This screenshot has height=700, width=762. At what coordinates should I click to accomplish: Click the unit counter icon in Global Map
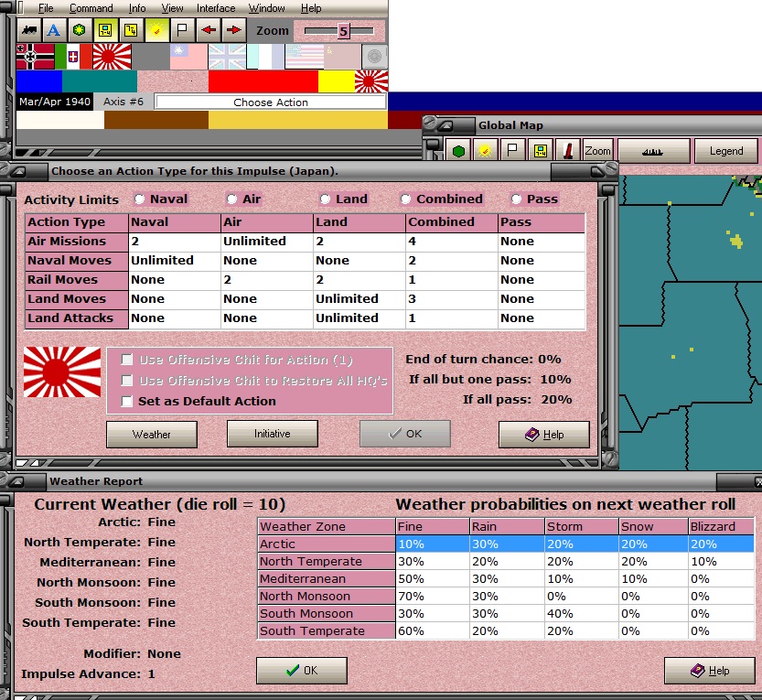coord(540,151)
